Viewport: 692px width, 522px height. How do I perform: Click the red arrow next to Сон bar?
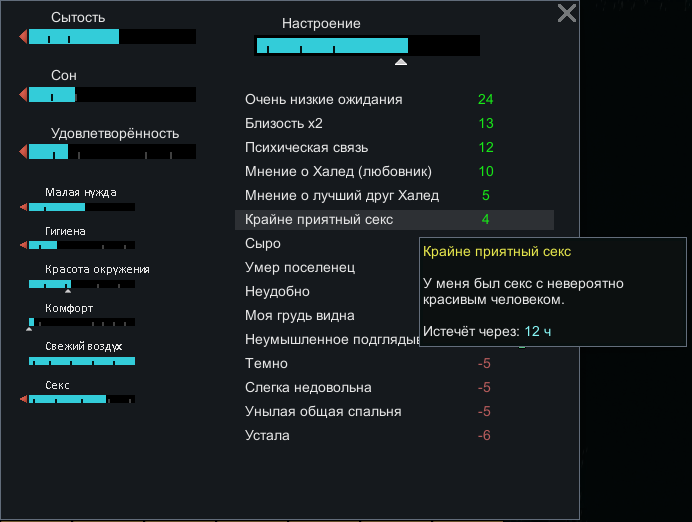click(23, 95)
